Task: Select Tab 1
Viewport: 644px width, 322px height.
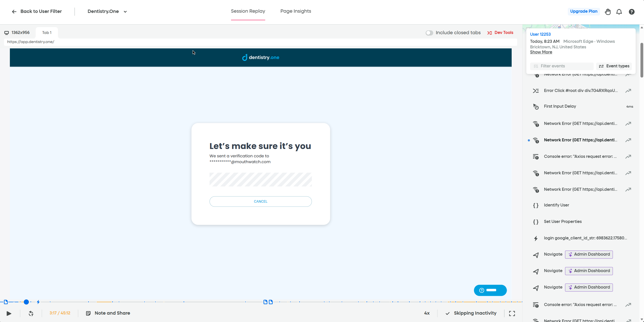Action: (46, 32)
